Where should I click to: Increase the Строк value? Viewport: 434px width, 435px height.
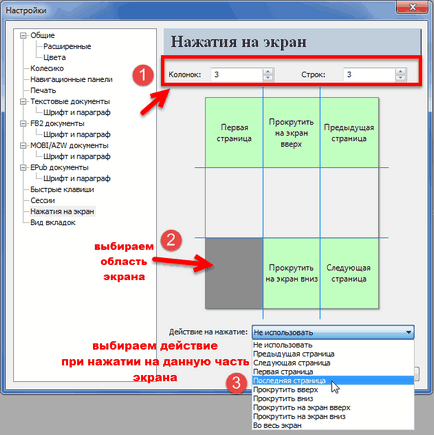tap(400, 71)
